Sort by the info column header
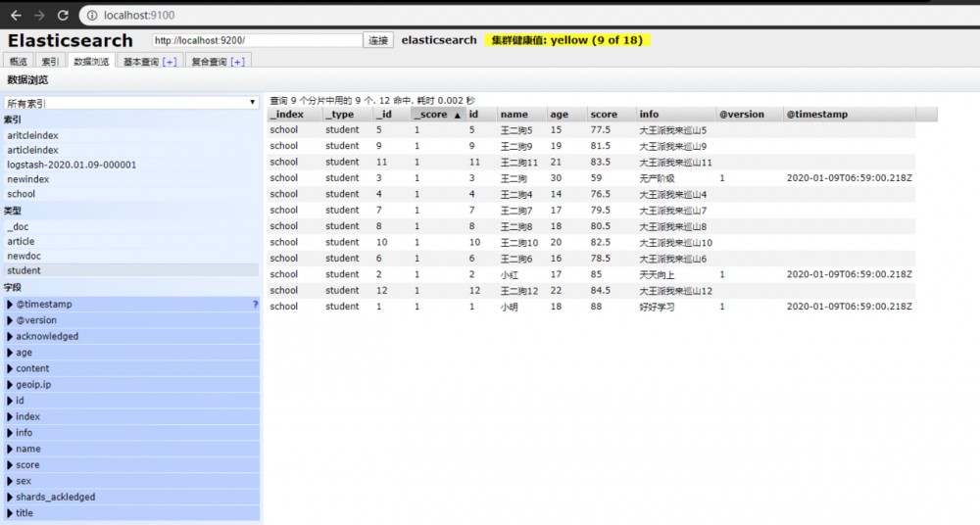Image resolution: width=980 pixels, height=525 pixels. 676,115
